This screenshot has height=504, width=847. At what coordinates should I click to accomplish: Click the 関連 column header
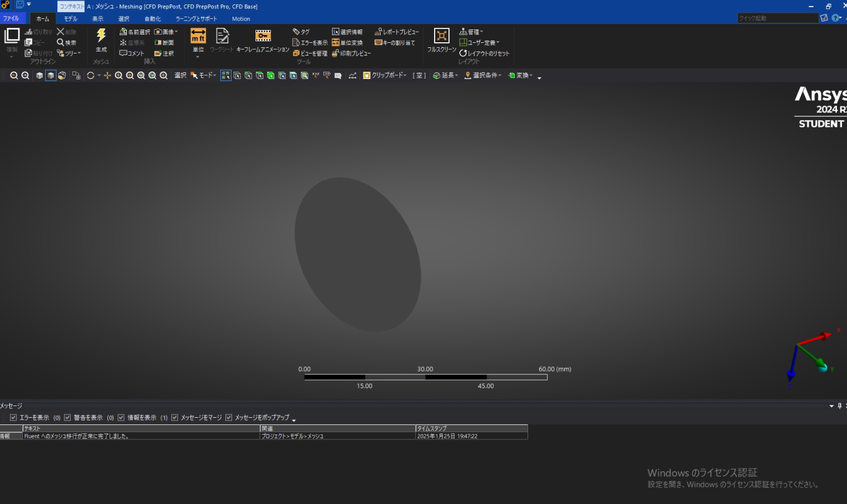click(x=338, y=428)
